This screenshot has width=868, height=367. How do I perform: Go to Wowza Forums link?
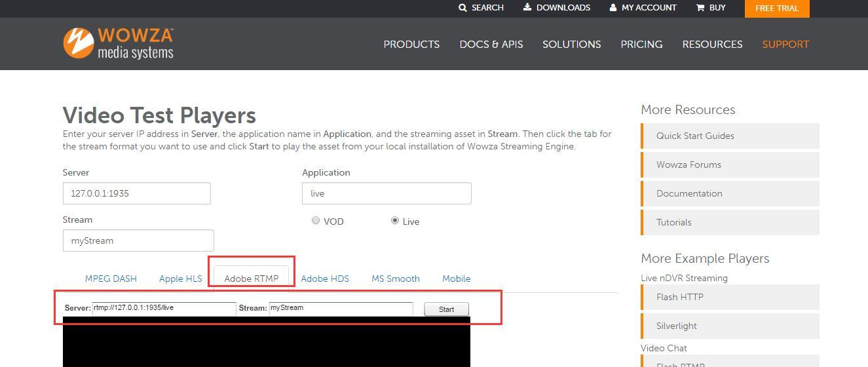[689, 164]
